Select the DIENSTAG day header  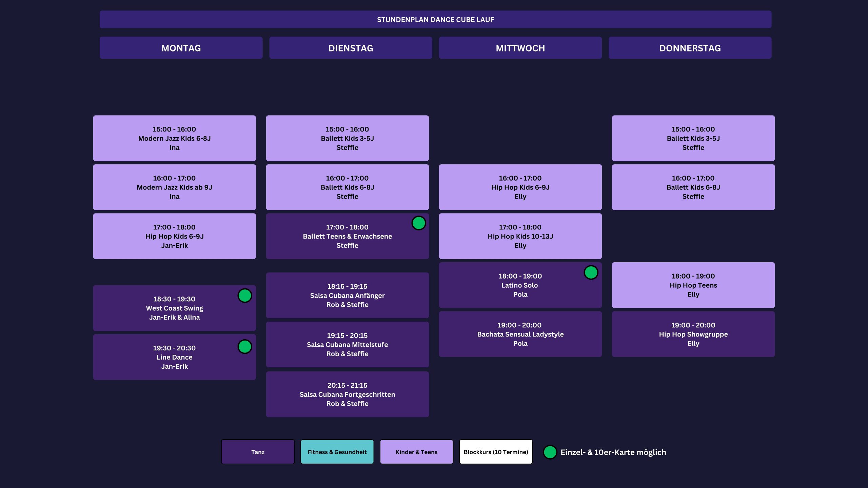(x=351, y=48)
